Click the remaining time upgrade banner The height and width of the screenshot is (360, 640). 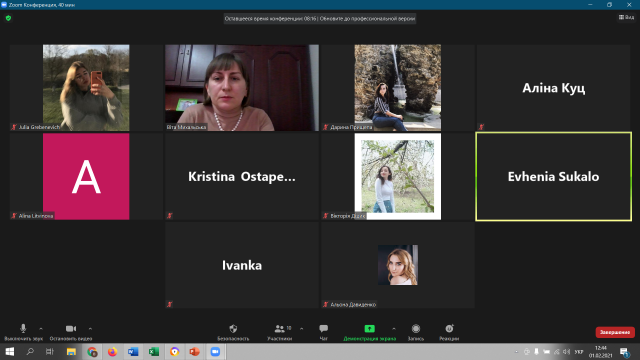point(320,18)
